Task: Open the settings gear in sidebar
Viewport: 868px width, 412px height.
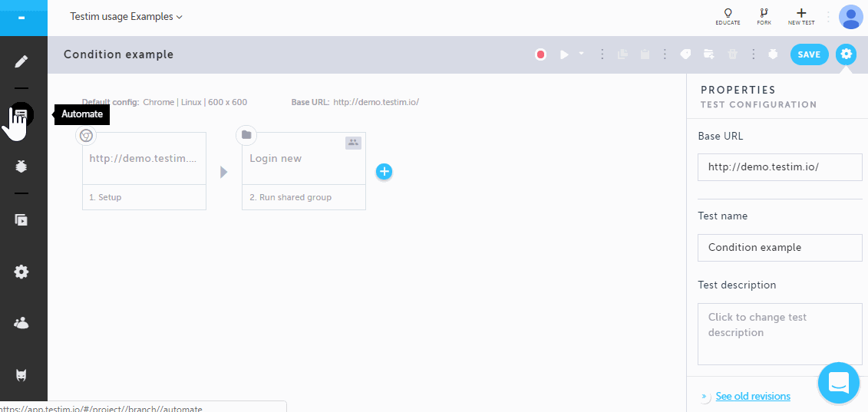Action: [21, 272]
